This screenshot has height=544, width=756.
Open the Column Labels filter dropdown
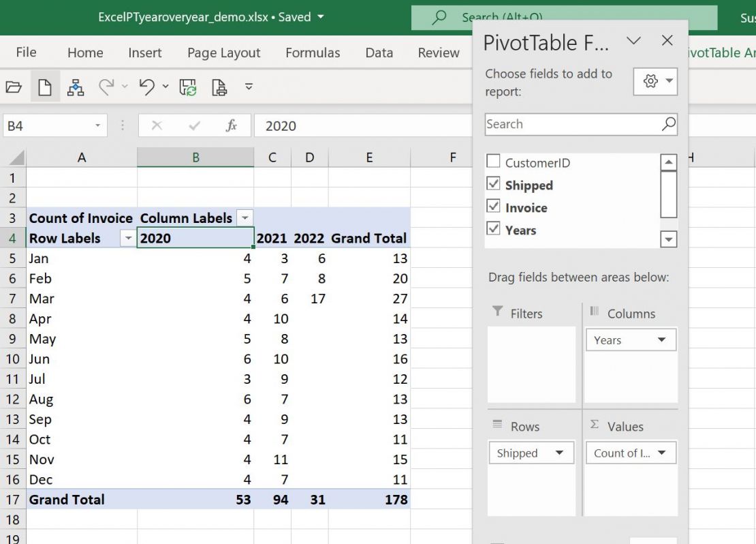[x=245, y=217]
